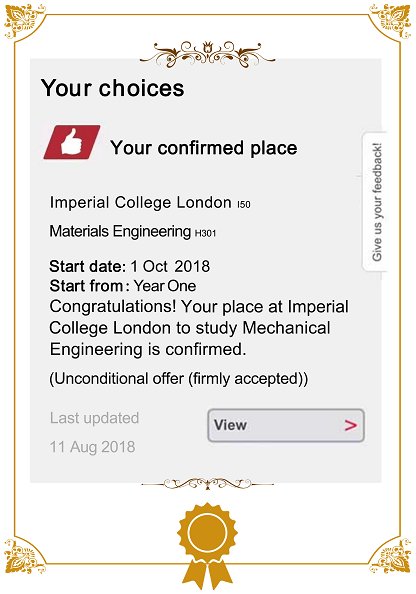Image resolution: width=416 pixels, height=594 pixels.
Task: Click the top-left gold corner ornament
Action: [25, 22]
